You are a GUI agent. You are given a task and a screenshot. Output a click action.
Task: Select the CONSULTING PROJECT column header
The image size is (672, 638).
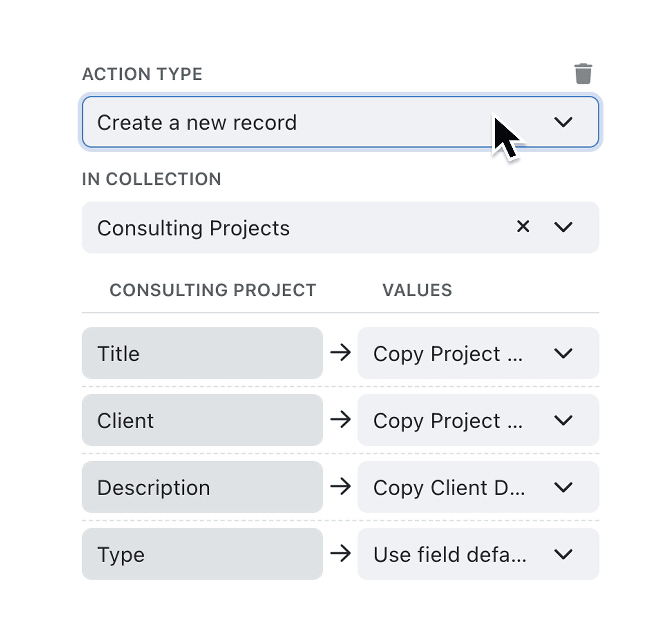pos(213,290)
